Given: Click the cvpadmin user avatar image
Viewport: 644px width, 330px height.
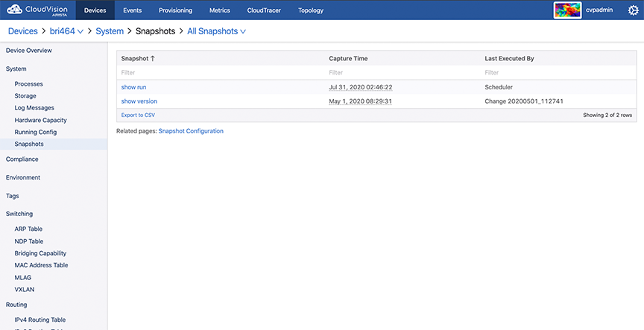Looking at the screenshot, I should point(568,10).
